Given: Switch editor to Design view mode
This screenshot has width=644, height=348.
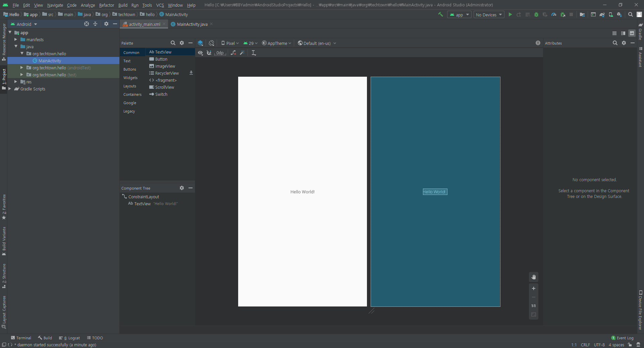Looking at the screenshot, I should 632,33.
